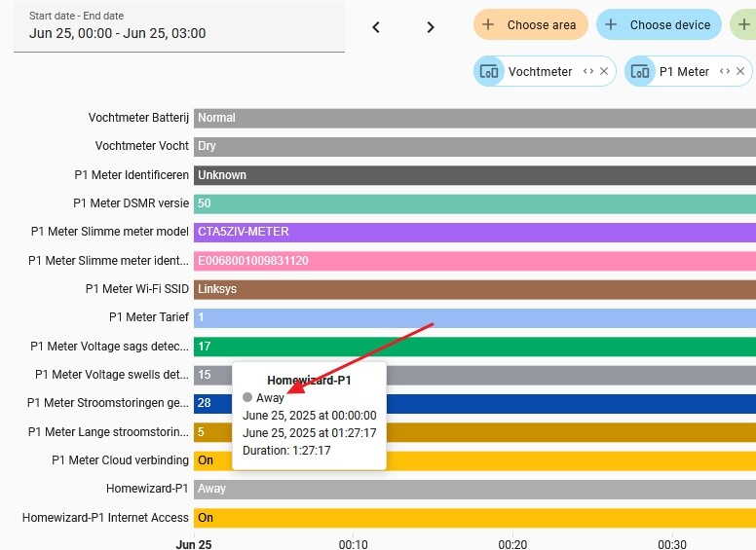Remove the P1 Meter device chip

coord(740,71)
